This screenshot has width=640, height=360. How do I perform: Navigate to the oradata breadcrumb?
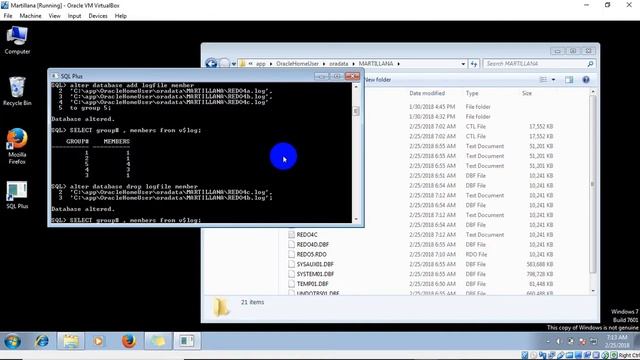coord(339,64)
